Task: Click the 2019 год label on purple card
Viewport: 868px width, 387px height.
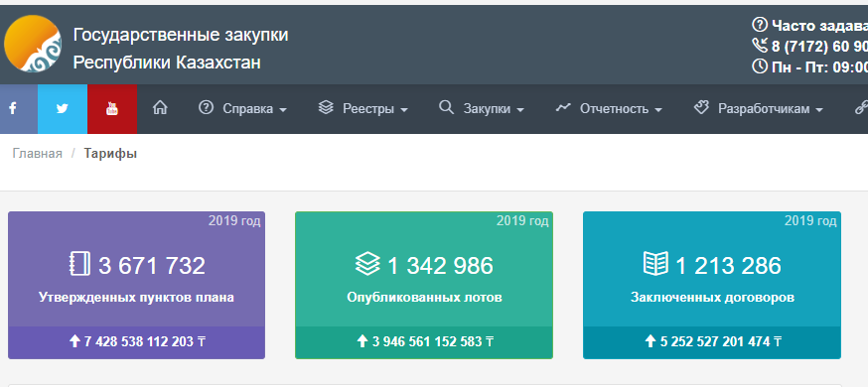Action: coord(234,221)
